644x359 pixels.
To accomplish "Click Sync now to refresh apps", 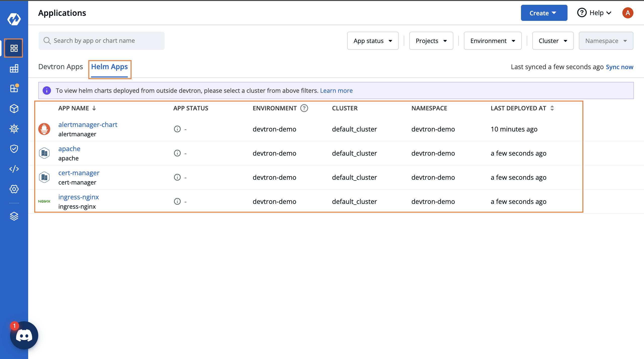I will [x=619, y=67].
